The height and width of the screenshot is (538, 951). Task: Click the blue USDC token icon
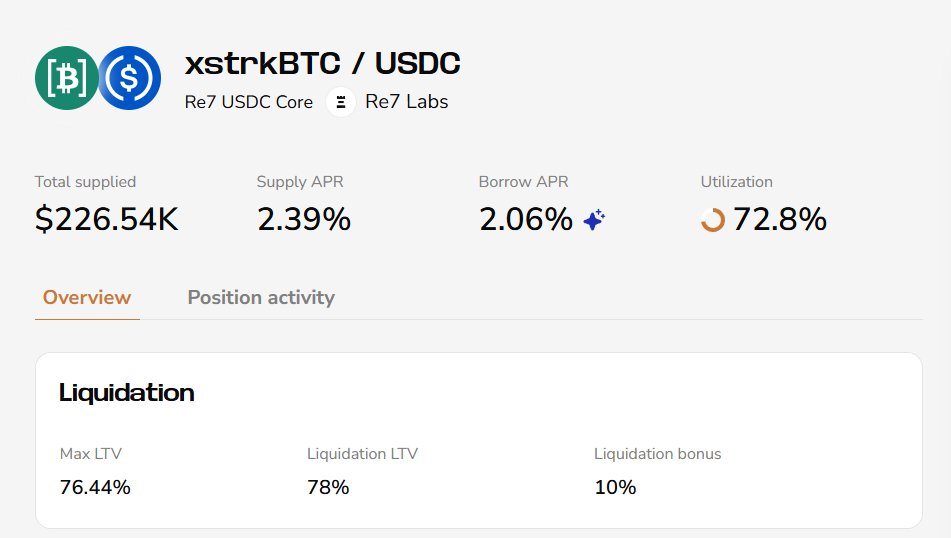129,78
